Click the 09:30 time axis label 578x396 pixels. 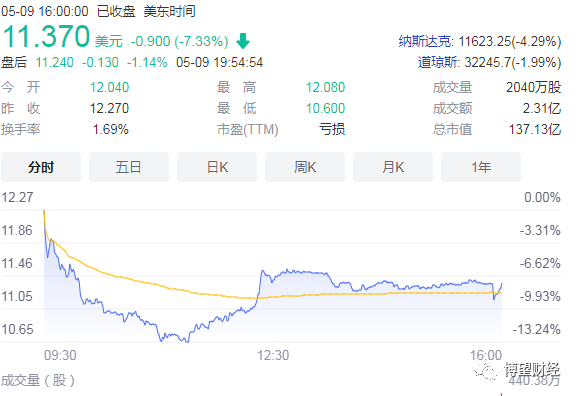coord(60,355)
